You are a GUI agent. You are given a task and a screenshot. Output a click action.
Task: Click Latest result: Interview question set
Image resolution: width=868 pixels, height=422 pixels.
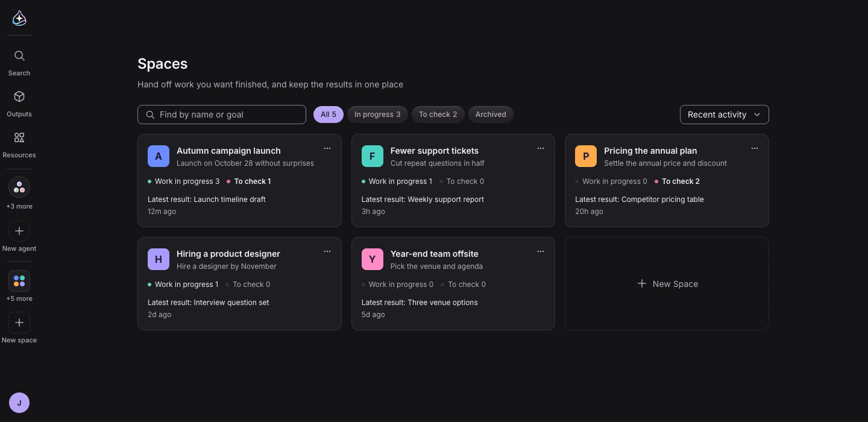point(209,303)
